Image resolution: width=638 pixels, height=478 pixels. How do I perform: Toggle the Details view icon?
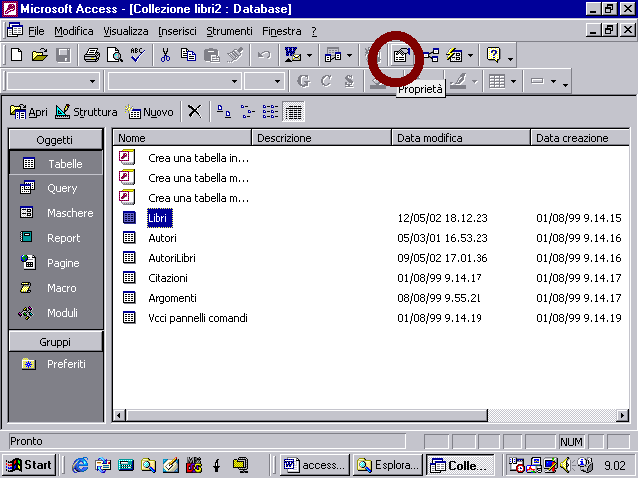pos(293,111)
